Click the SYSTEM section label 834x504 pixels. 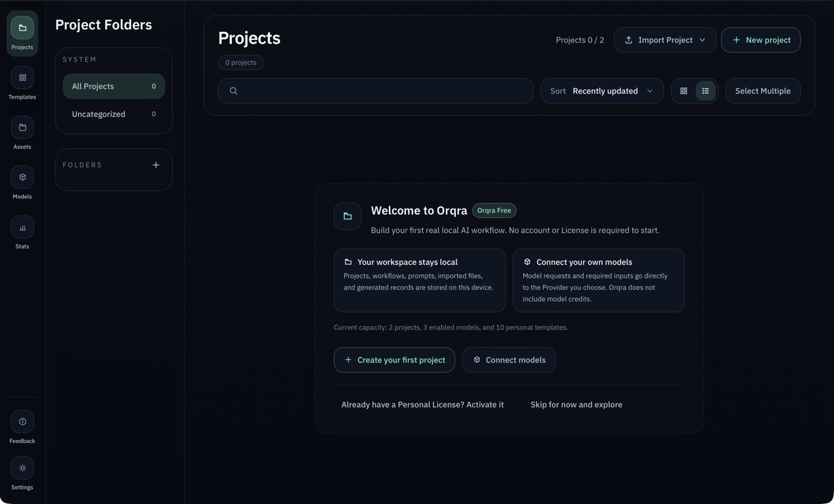[80, 60]
